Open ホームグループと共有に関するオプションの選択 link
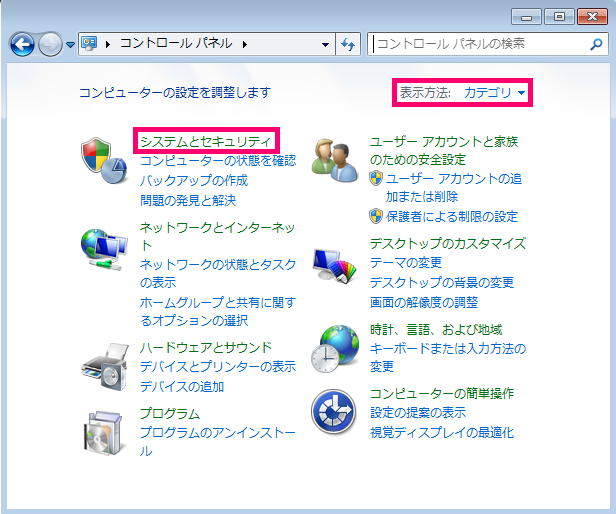 (x=218, y=311)
